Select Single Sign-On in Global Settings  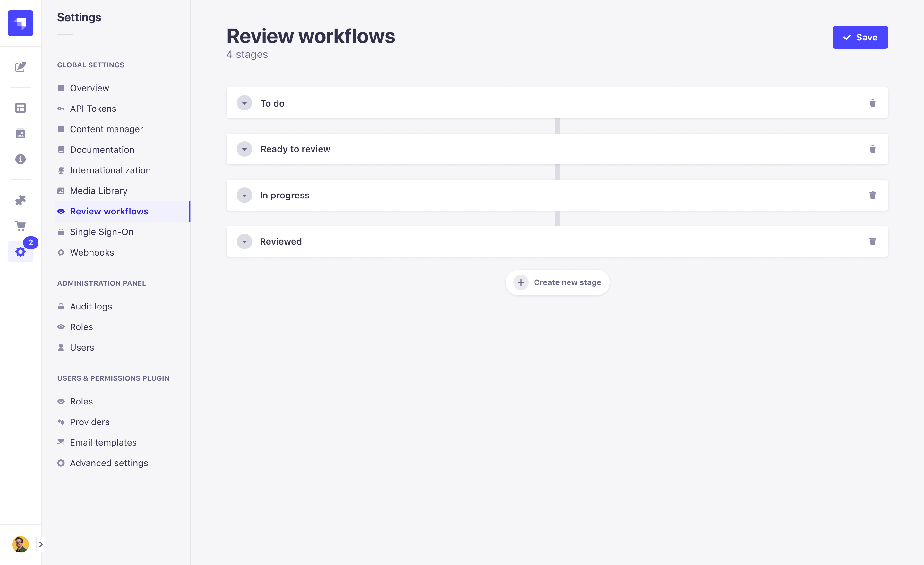pyautogui.click(x=101, y=231)
